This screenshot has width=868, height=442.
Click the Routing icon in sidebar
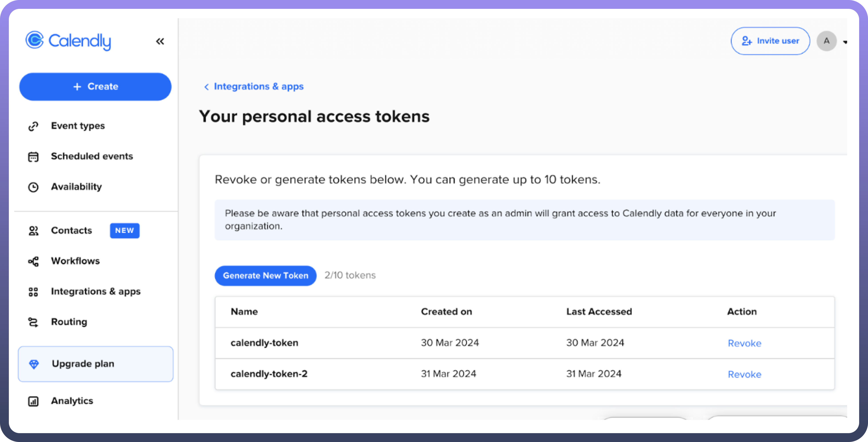click(33, 322)
